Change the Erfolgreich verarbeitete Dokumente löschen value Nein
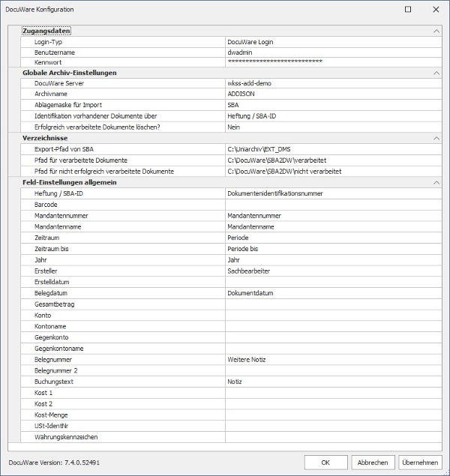This screenshot has width=450, height=476. 334,127
